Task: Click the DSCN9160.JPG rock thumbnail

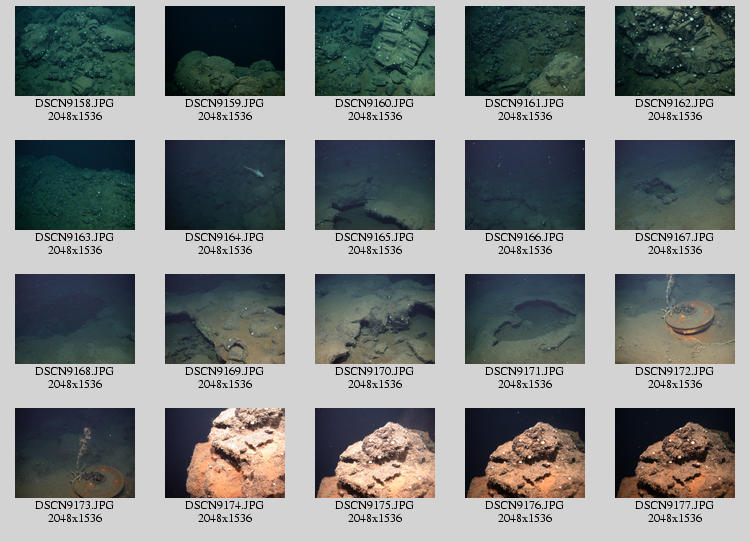Action: 375,51
